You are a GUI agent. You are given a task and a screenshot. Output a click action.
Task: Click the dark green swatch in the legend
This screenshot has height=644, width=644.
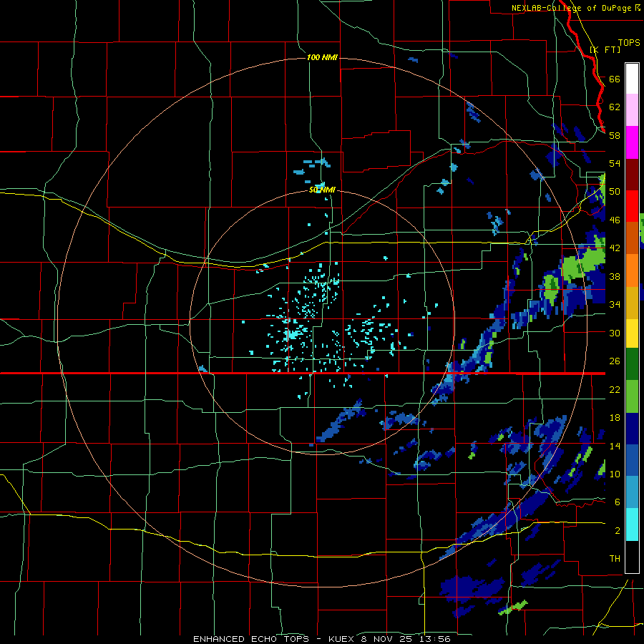pos(632,364)
